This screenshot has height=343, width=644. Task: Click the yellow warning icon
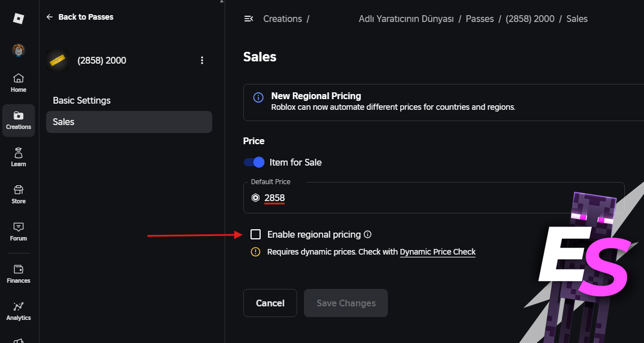[256, 252]
